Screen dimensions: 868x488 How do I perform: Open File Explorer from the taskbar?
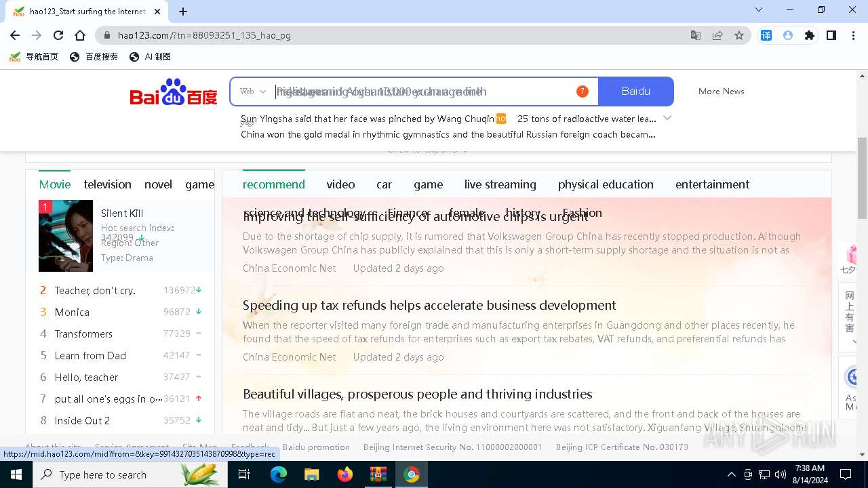[311, 474]
